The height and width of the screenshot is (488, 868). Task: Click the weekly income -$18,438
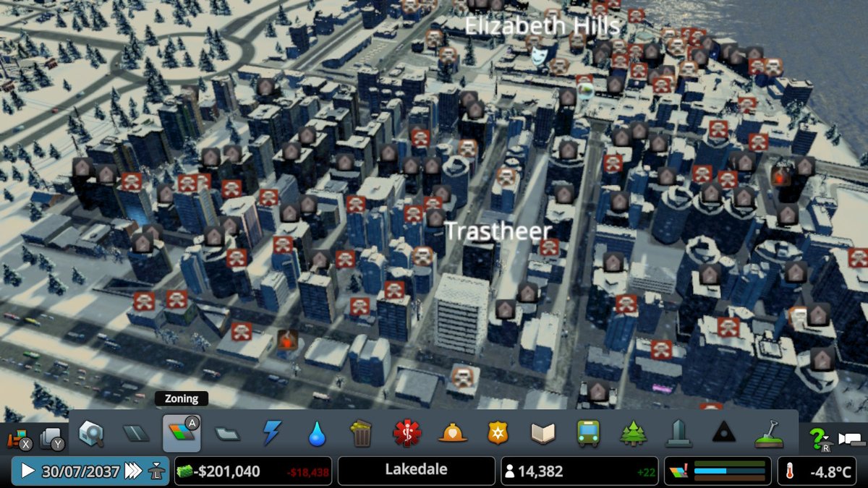pyautogui.click(x=307, y=472)
